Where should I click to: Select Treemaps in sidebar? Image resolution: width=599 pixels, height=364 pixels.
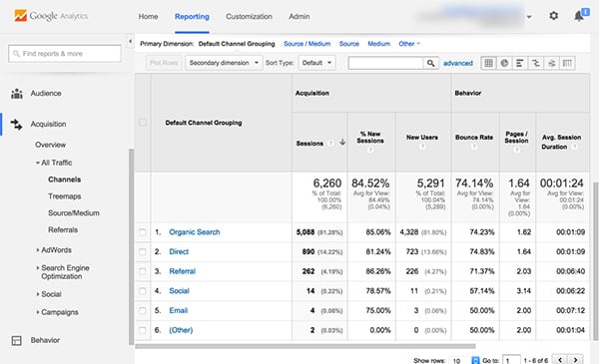[x=65, y=196]
